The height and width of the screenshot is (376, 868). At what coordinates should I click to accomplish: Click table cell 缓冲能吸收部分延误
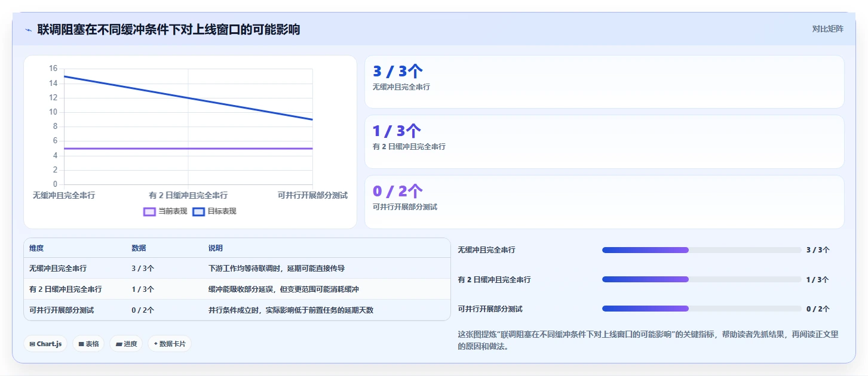pos(283,289)
